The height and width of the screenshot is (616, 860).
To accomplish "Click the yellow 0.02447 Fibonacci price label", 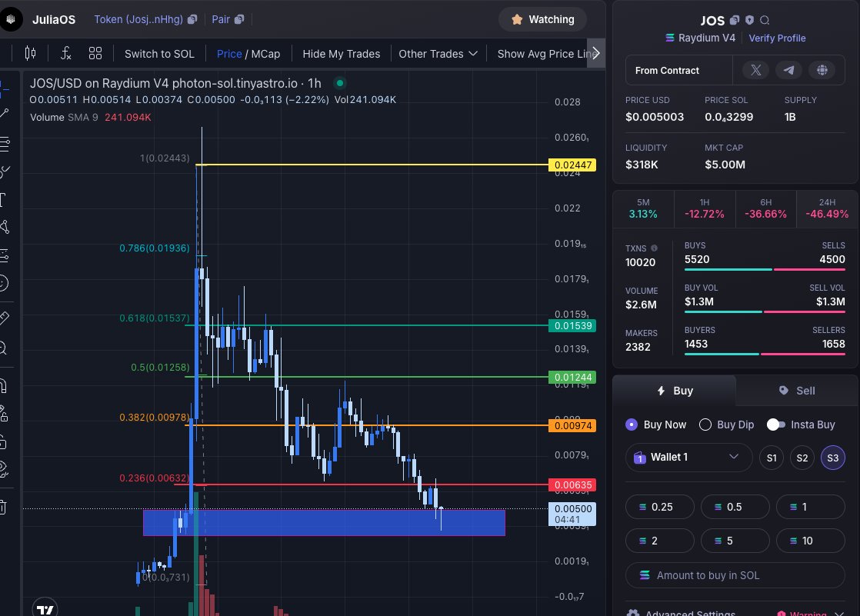I will [572, 165].
